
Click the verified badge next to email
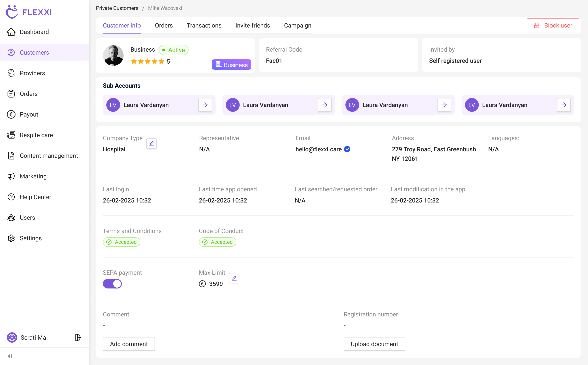pos(347,149)
